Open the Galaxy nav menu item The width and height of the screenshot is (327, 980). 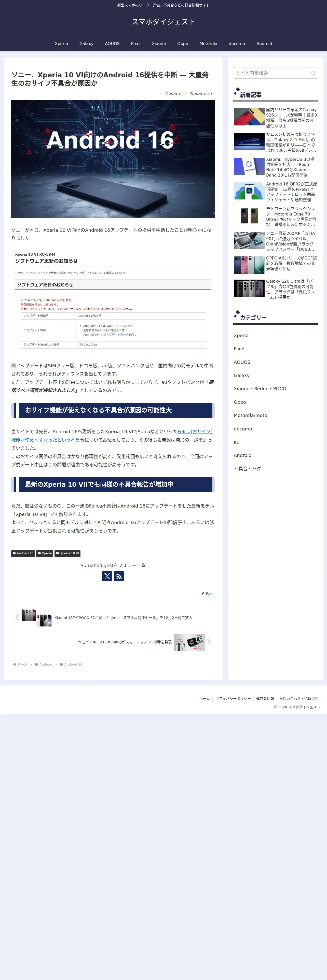(86, 44)
